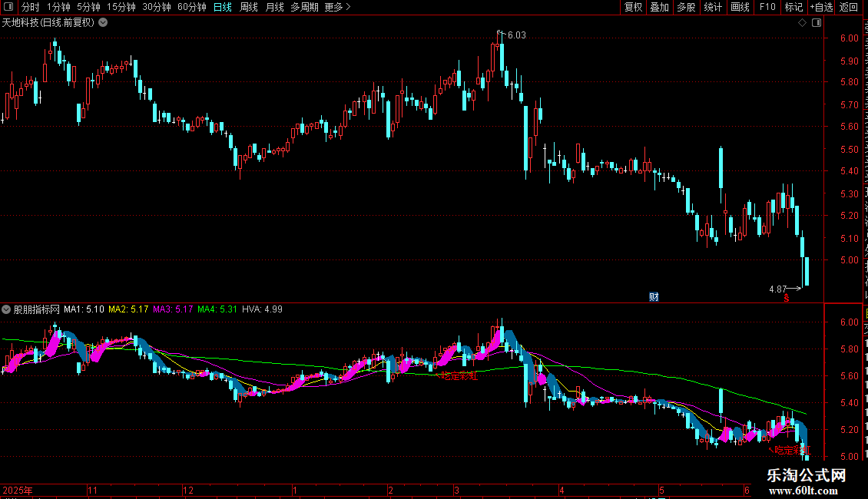
Task: Select the 15分钟 period tab
Action: pyautogui.click(x=121, y=7)
